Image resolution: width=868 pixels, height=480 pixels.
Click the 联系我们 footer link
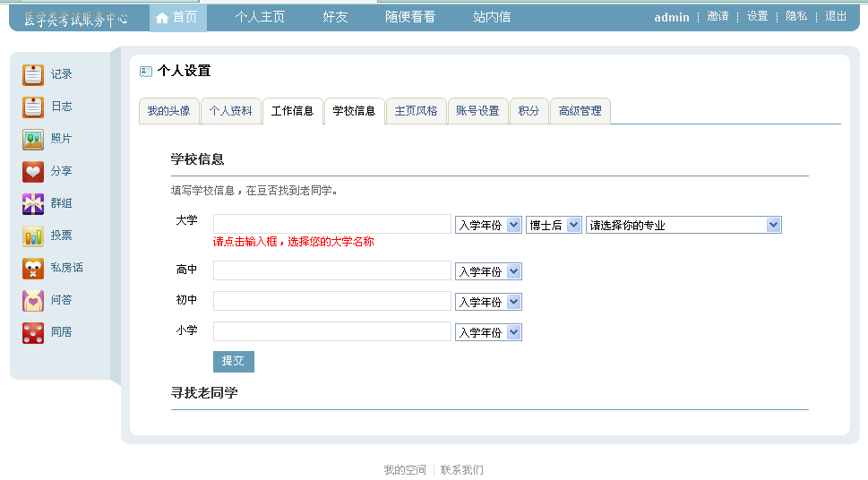[461, 470]
